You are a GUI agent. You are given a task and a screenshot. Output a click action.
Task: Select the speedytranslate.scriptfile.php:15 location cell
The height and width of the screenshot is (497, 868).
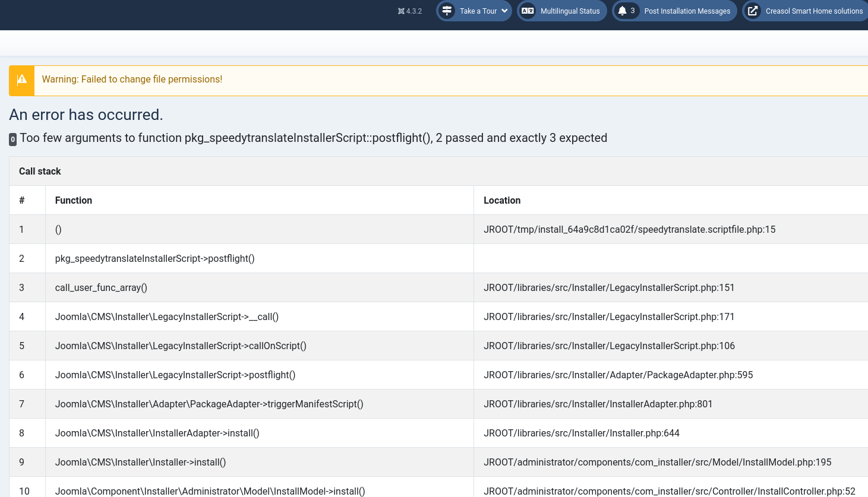point(629,230)
